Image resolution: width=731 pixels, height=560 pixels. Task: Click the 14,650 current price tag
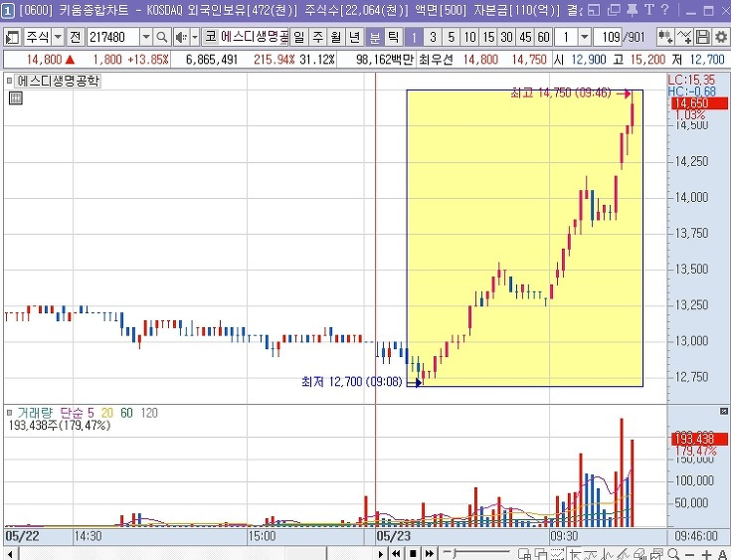(x=699, y=103)
